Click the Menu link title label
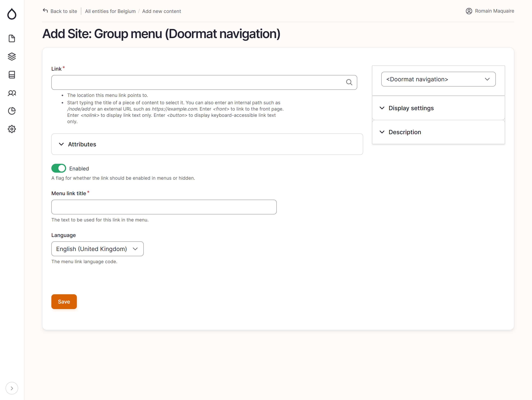 click(x=69, y=193)
